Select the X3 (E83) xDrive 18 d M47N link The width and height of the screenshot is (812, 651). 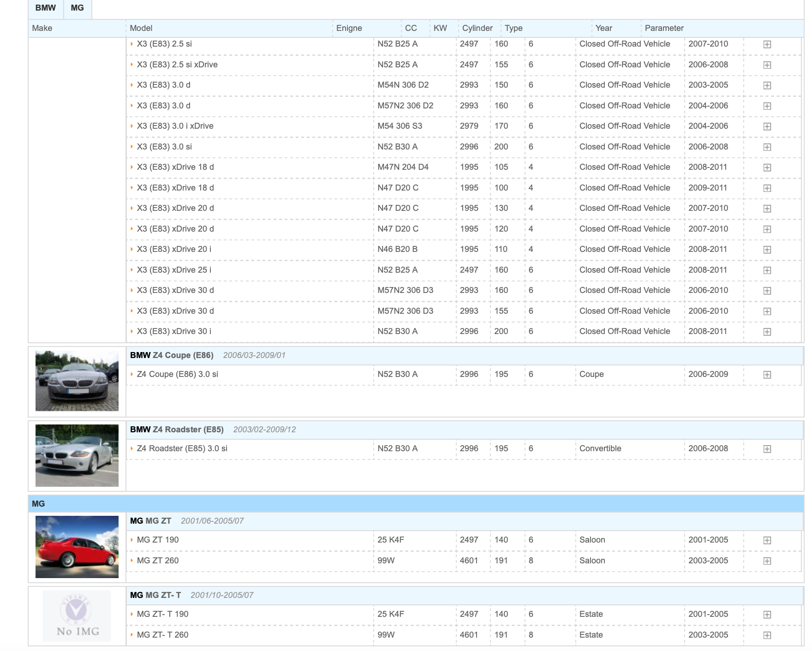pos(175,167)
